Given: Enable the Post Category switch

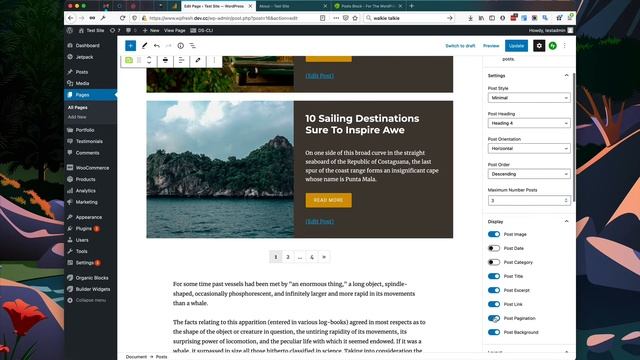Looking at the screenshot, I should (x=494, y=262).
